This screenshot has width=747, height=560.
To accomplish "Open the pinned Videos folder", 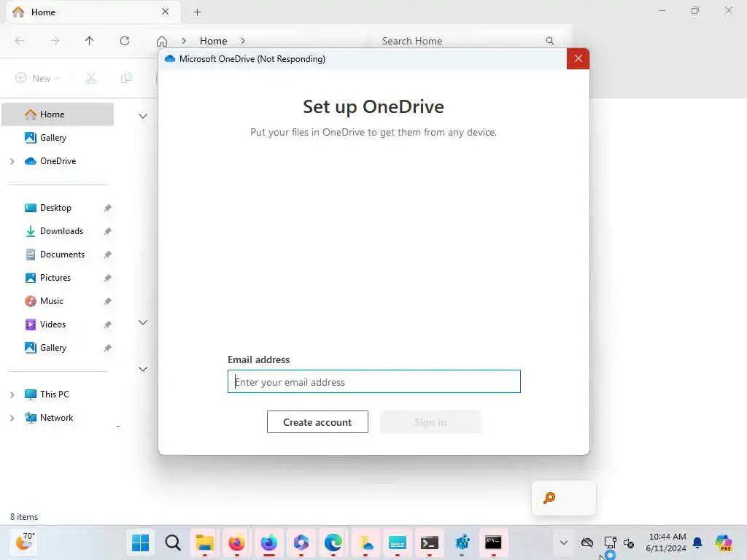I will [53, 324].
